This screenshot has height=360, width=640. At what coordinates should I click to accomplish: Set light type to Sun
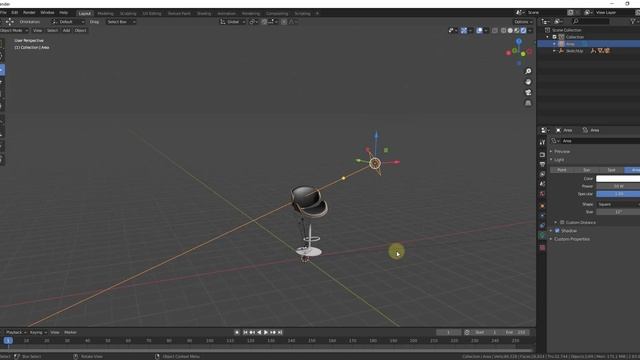587,170
